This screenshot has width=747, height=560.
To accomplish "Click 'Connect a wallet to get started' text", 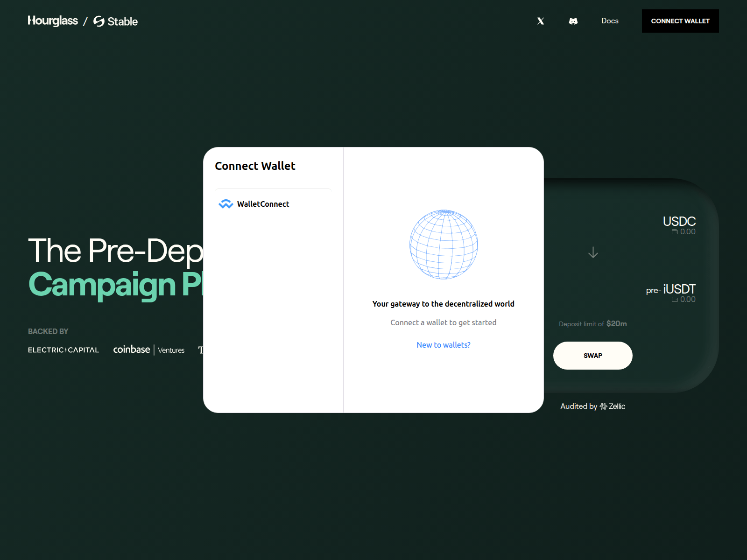I will click(444, 322).
